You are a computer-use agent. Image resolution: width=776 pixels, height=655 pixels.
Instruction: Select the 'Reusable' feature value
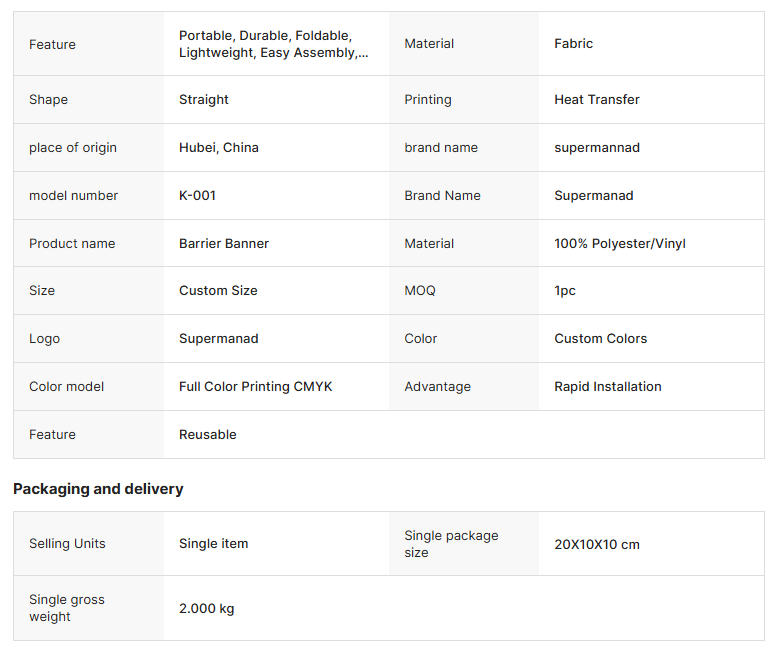click(208, 435)
